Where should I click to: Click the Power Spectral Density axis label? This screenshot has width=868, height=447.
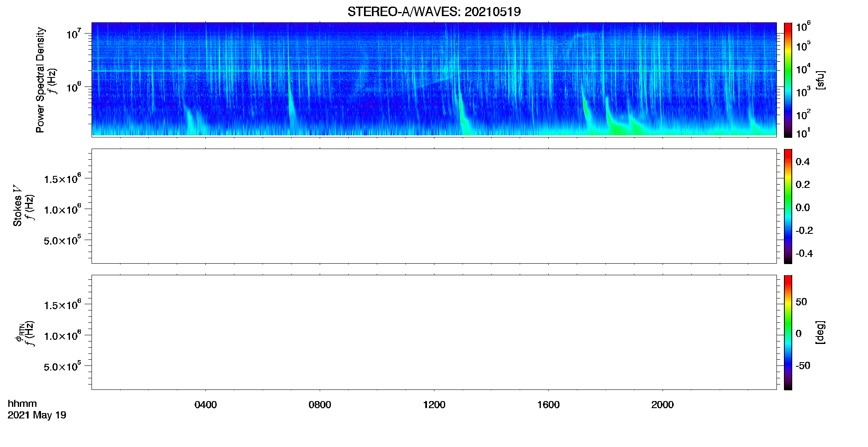[40, 80]
